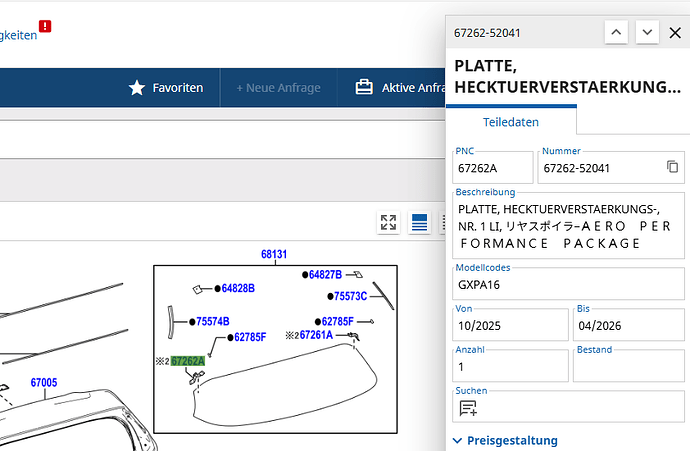690x451 pixels.
Task: Go to previous part with up arrow
Action: pyautogui.click(x=617, y=33)
